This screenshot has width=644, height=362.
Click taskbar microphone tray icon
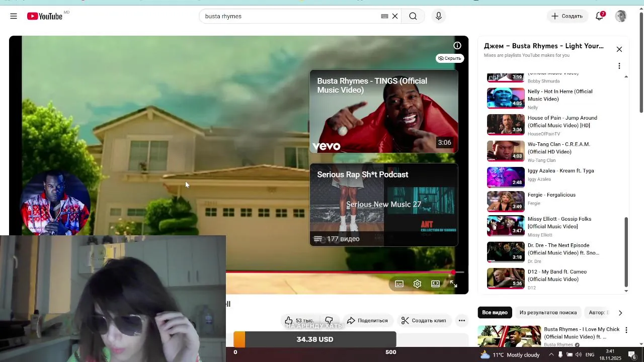(560, 354)
